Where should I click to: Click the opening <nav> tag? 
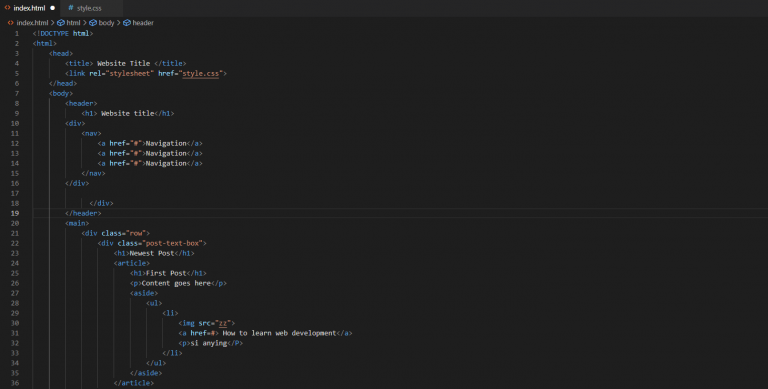[x=91, y=133]
